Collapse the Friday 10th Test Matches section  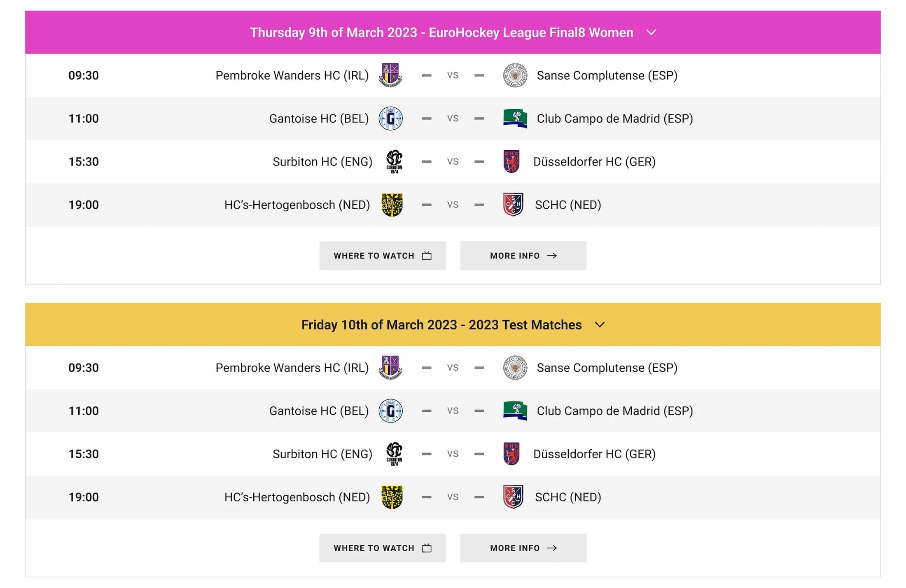click(x=600, y=325)
